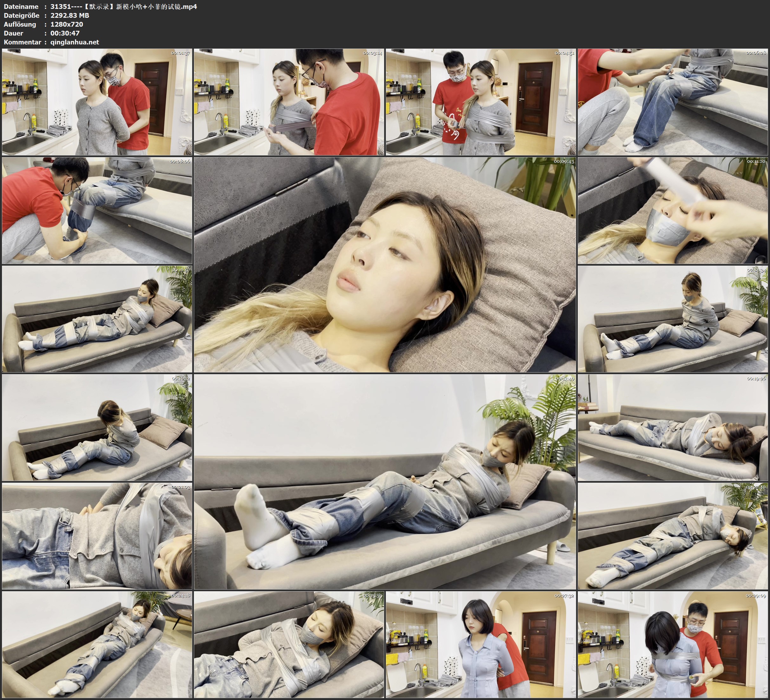Select the final thumbnail 00:29:09

click(673, 644)
